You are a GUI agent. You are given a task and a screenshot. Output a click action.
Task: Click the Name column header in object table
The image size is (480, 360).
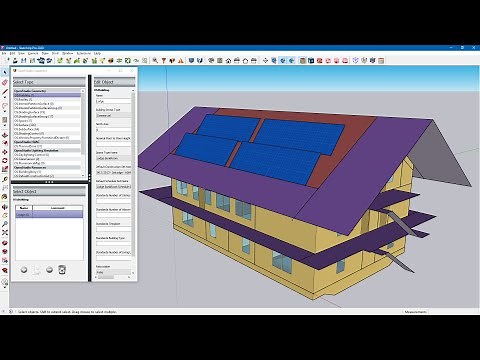[x=24, y=208]
